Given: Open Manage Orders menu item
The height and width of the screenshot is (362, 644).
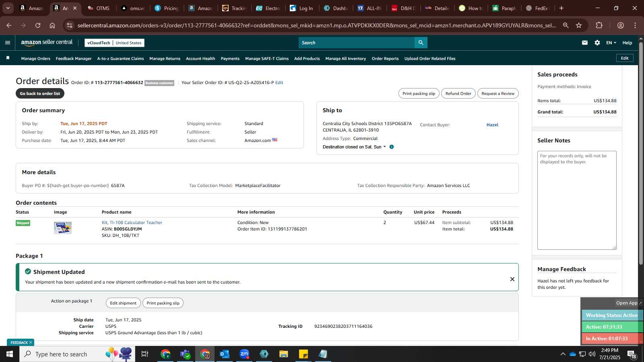Looking at the screenshot, I should (x=36, y=58).
